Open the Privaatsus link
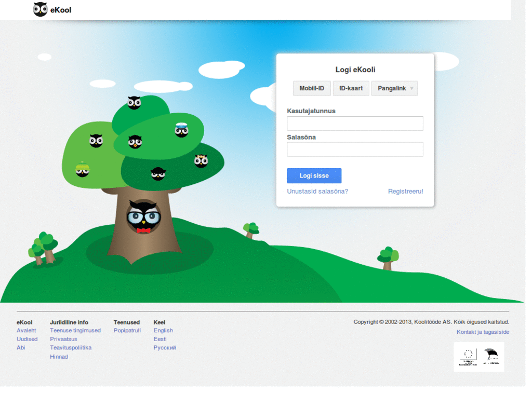This screenshot has width=532, height=393. (x=63, y=339)
